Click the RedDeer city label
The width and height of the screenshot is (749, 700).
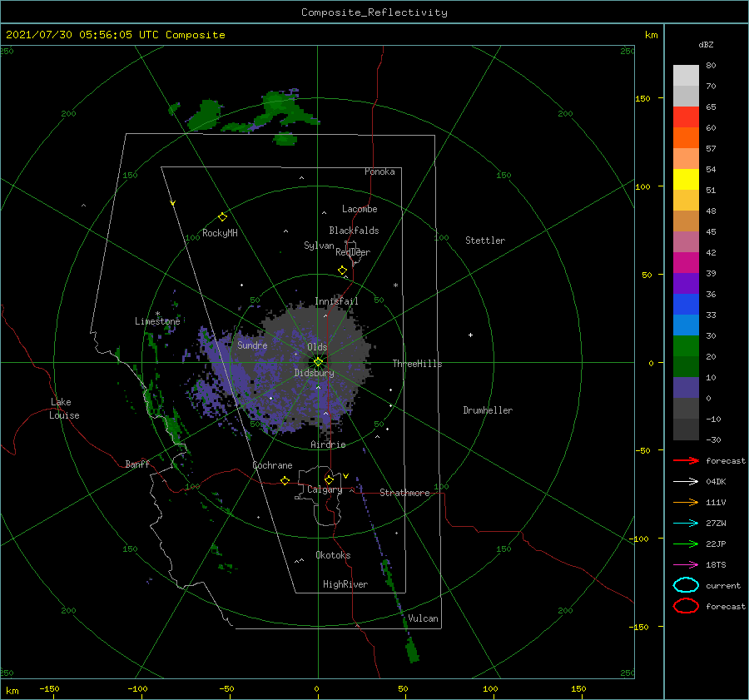(353, 252)
